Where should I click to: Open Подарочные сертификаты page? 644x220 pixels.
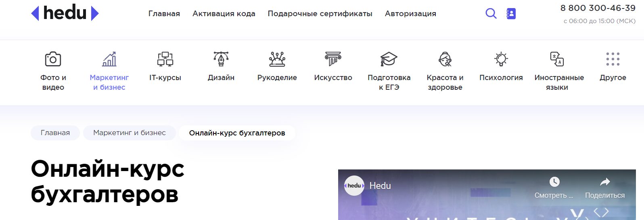(320, 14)
